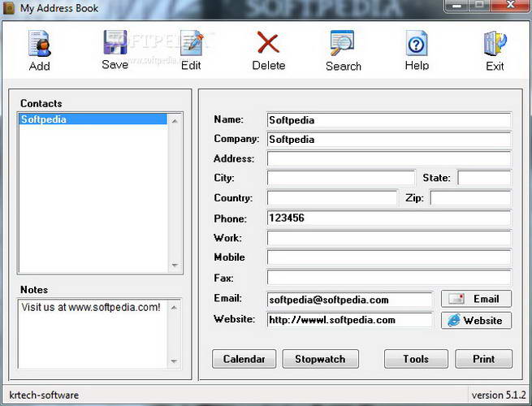Click the Notes box scroll up arrow
Screen dimensions: 532x406
coord(174,308)
